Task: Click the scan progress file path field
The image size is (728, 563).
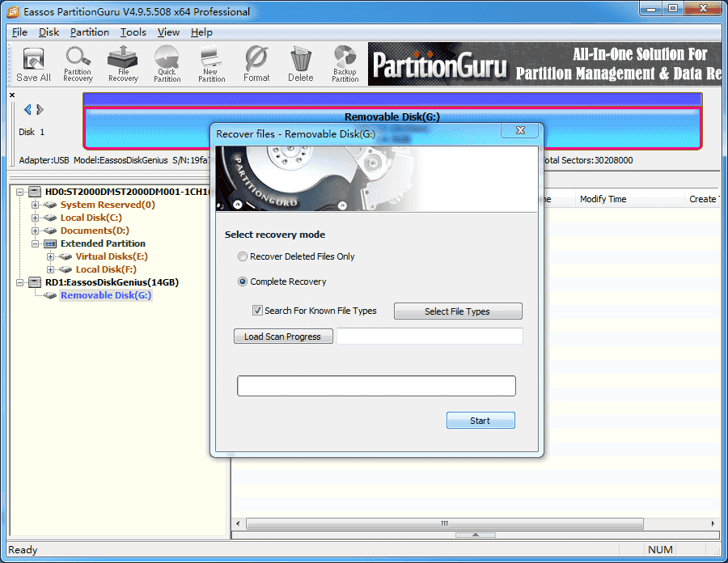Action: [430, 336]
